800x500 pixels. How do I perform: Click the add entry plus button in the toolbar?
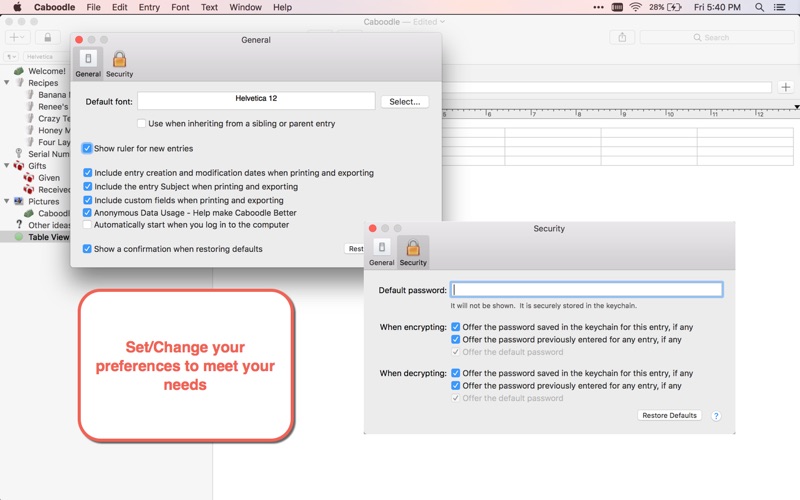(17, 37)
